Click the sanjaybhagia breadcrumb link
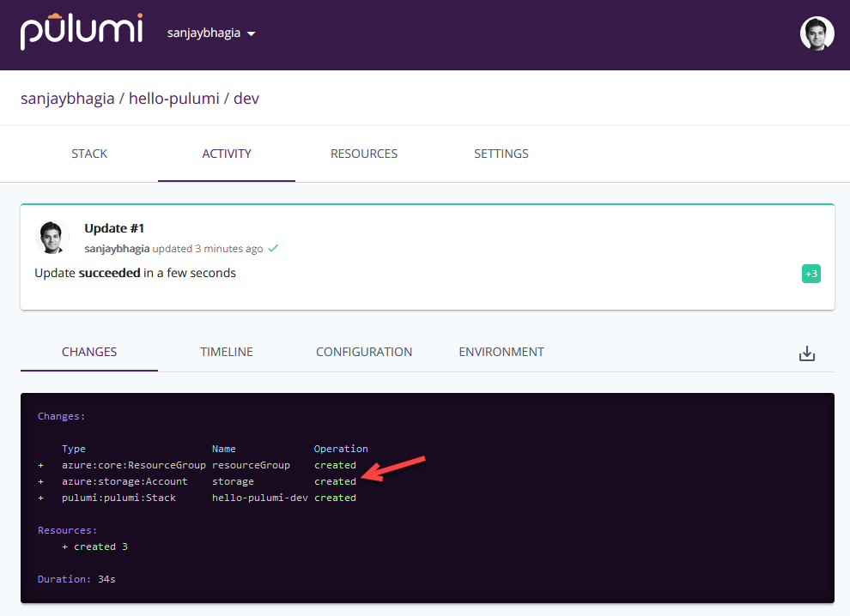This screenshot has height=616, width=850. click(x=67, y=99)
